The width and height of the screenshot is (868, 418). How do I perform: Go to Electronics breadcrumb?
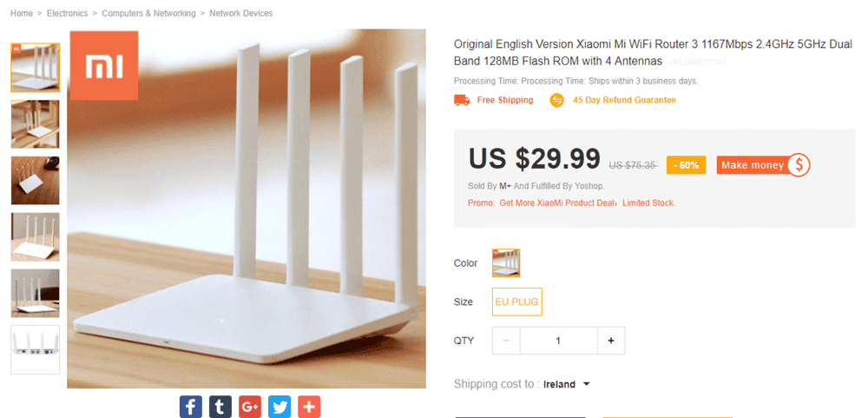coord(67,13)
